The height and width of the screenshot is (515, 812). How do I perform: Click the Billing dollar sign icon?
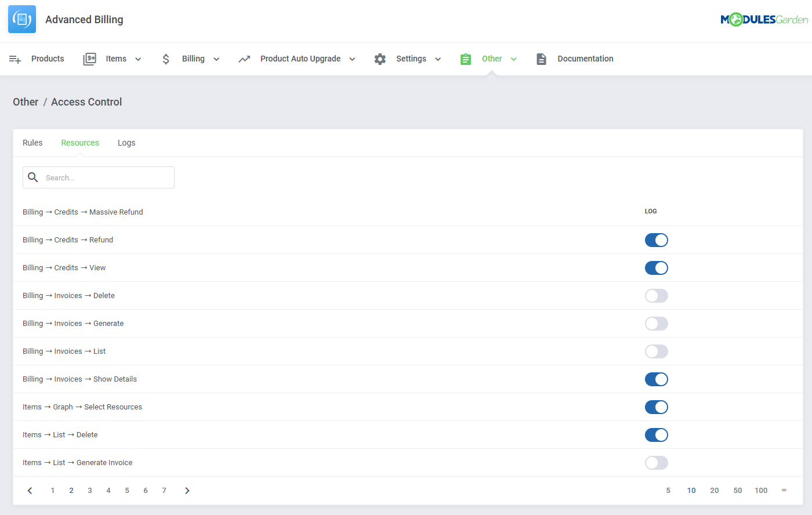point(166,59)
